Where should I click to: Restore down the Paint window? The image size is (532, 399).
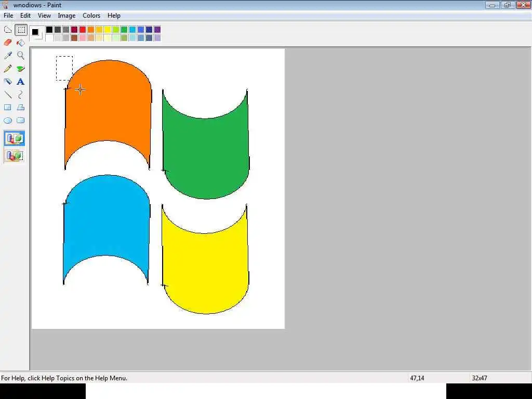pos(508,5)
